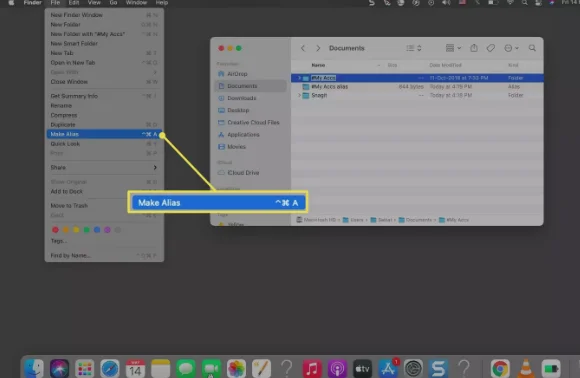Viewport: 580px width, 378px height.
Task: Choose Duplicate in the File menu
Action: point(104,125)
